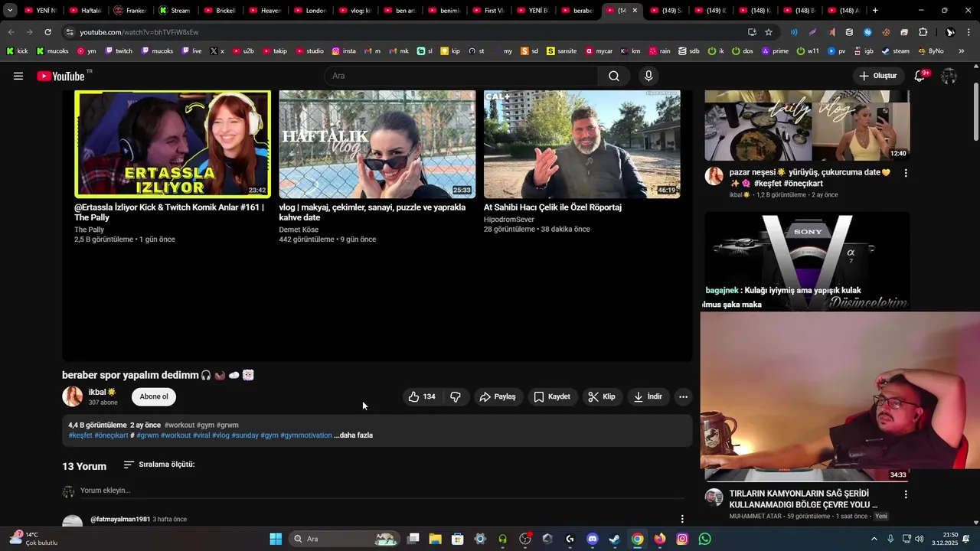Open a new browser tab
Screen dimensions: 980x551
point(875,11)
